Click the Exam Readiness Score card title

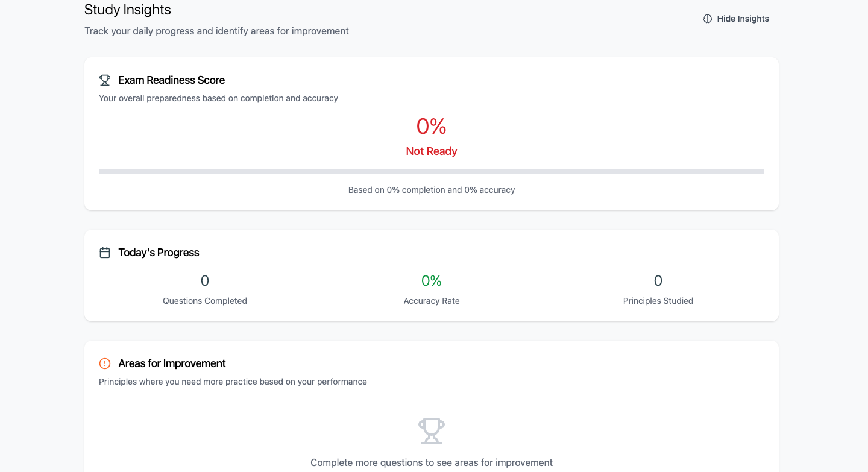[x=172, y=80]
